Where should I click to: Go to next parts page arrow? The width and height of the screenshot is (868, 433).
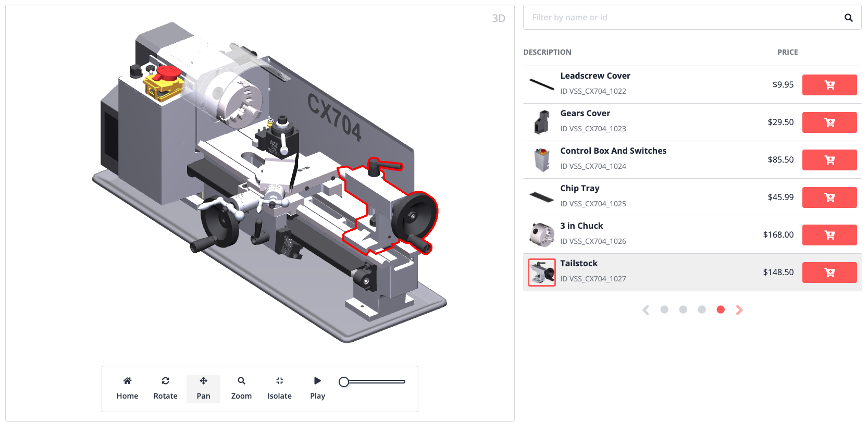click(739, 310)
